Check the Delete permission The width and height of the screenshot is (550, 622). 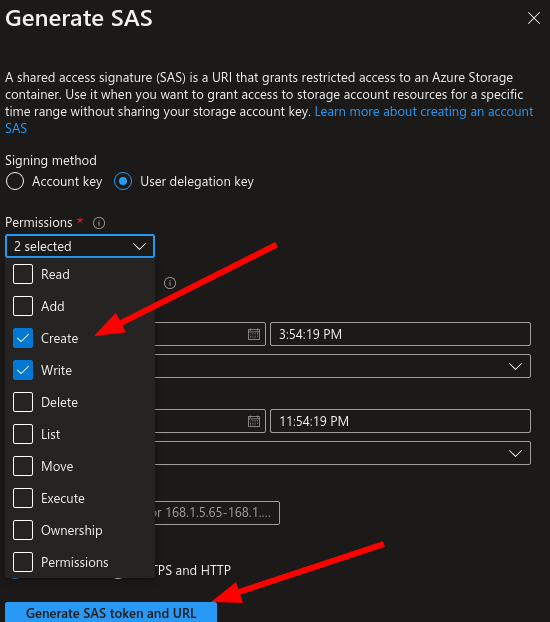click(23, 402)
